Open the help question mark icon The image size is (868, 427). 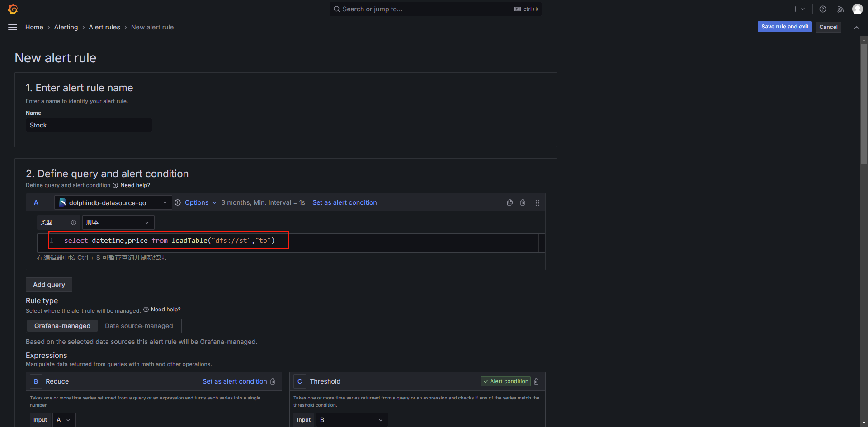[823, 9]
